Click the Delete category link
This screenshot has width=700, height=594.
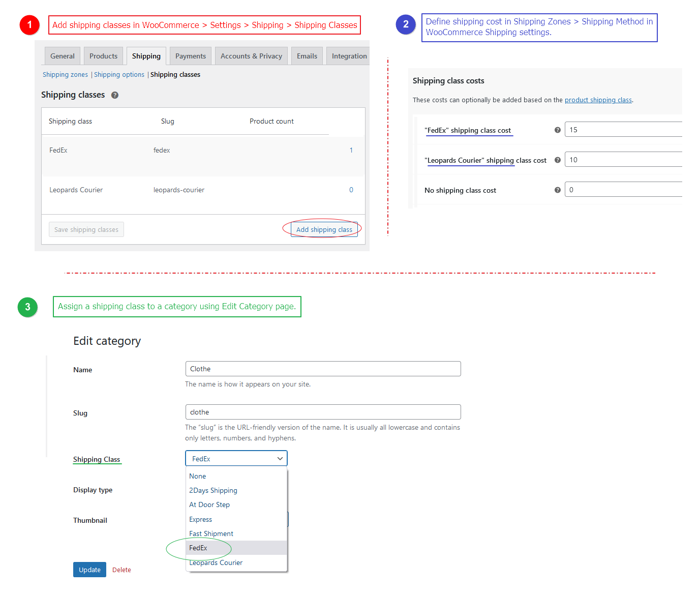point(121,570)
